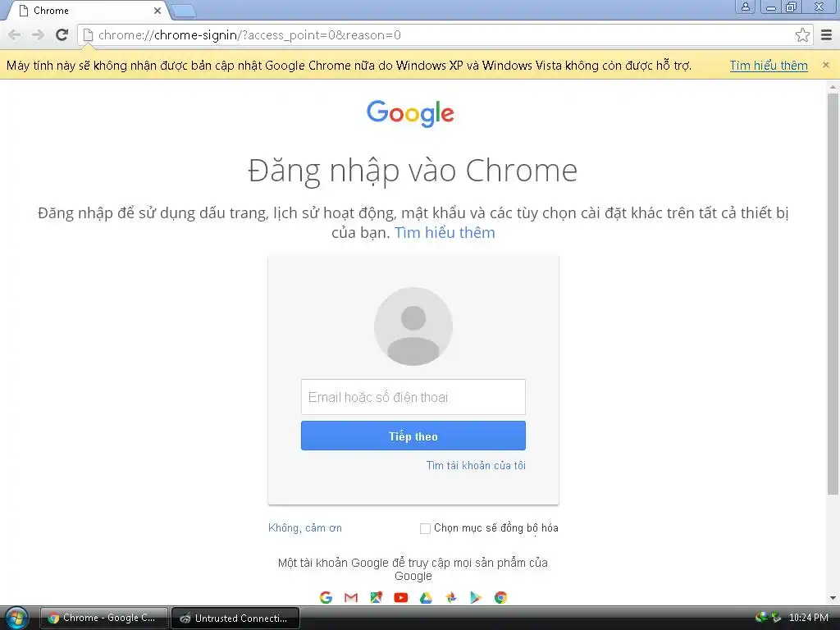Screen dimensions: 840x630
Task: Dismiss the Windows XP support warning bar
Action: click(825, 65)
